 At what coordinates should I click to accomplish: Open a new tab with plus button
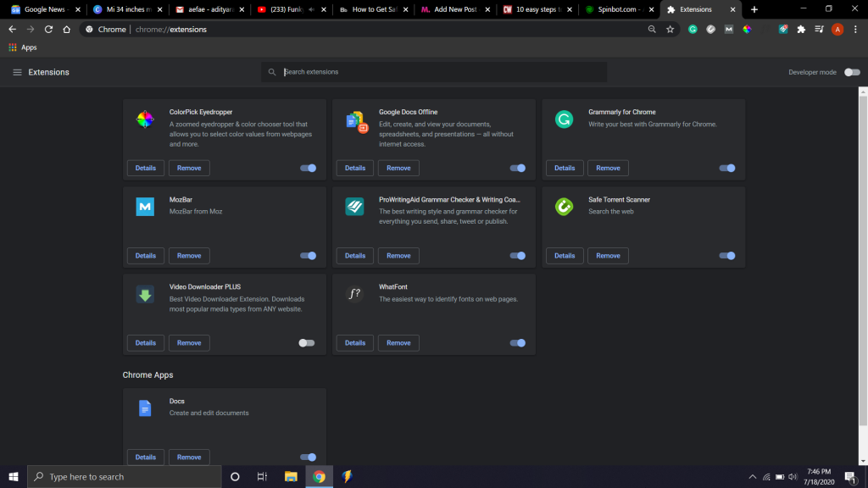[754, 9]
